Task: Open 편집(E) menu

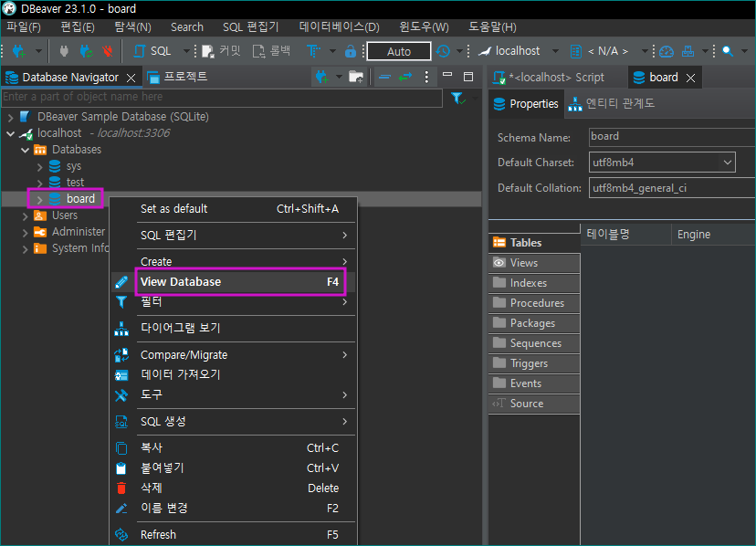Action: coord(78,27)
